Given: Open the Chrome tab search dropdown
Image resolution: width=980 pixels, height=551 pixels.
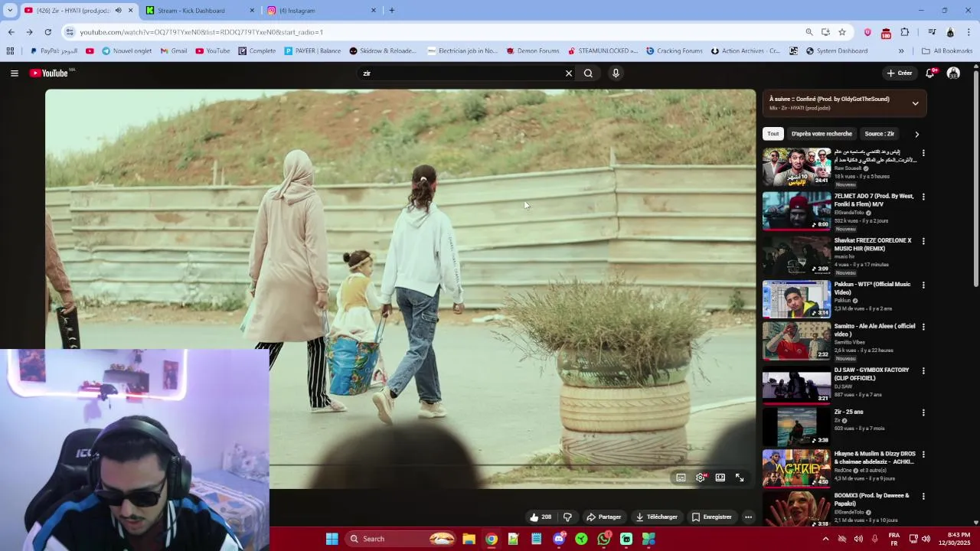Looking at the screenshot, I should pos(10,11).
